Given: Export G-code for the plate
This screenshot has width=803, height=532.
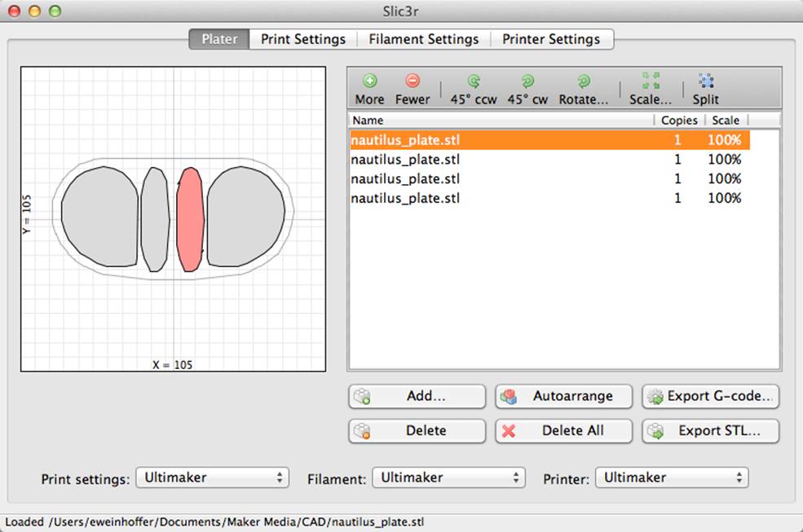Looking at the screenshot, I should (711, 396).
